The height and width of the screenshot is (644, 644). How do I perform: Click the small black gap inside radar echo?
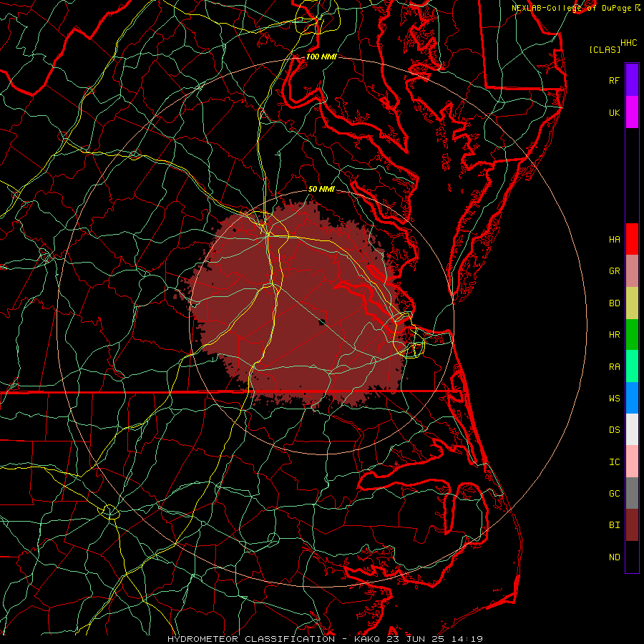(x=322, y=322)
